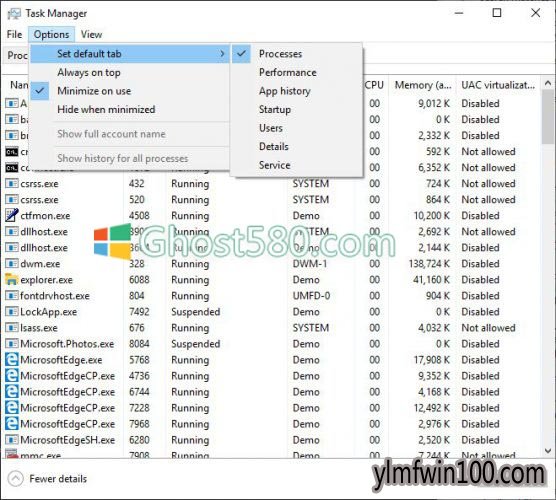Screen dimensions: 556x500
Task: Choose Processes as default tab
Action: pyautogui.click(x=296, y=54)
